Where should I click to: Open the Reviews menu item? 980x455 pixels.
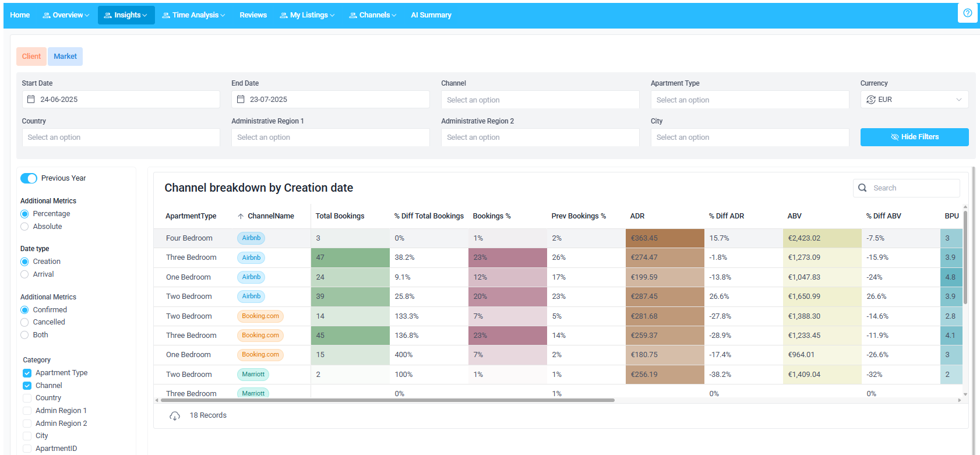pyautogui.click(x=253, y=15)
